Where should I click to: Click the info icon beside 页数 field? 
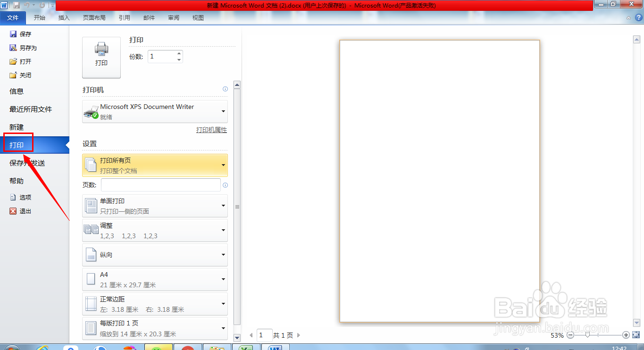(225, 185)
